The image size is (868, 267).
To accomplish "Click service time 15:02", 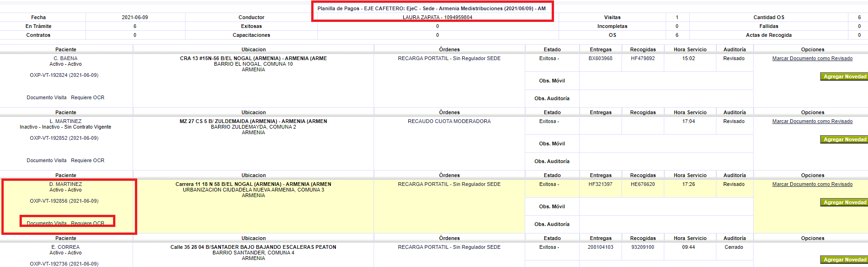I will pos(688,59).
